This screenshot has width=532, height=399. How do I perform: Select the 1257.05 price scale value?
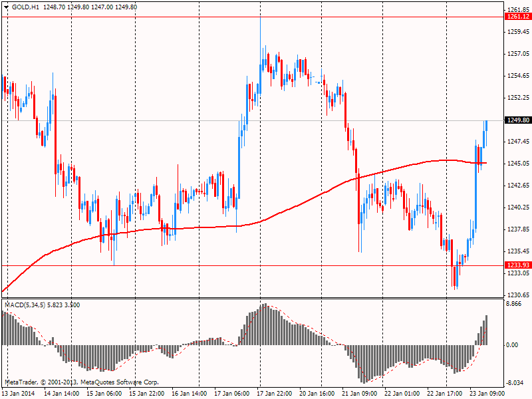click(518, 54)
